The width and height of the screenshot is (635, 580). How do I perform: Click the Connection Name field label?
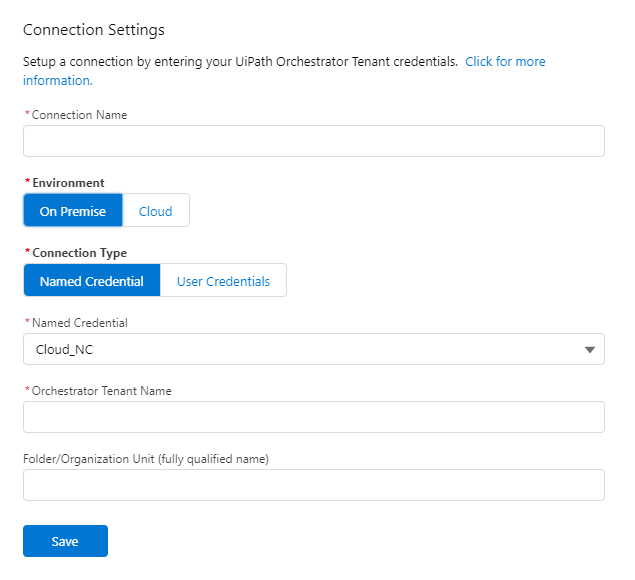click(x=79, y=115)
